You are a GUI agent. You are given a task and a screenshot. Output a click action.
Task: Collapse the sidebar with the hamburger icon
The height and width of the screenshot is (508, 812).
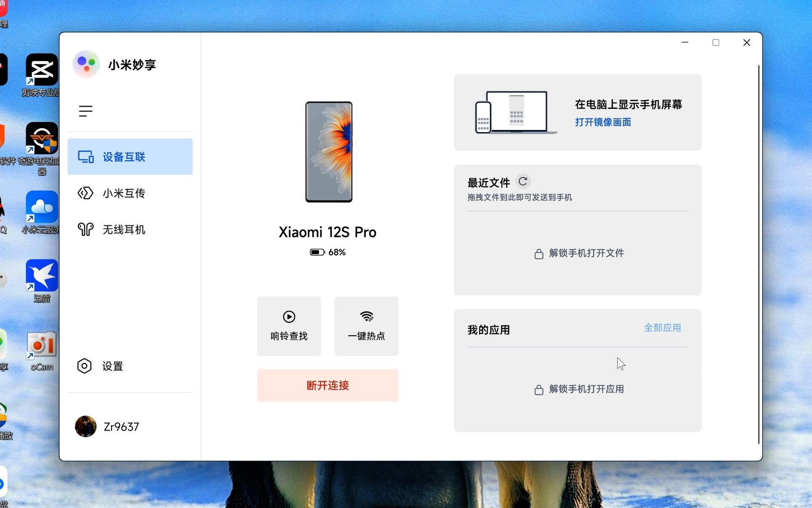tap(85, 111)
